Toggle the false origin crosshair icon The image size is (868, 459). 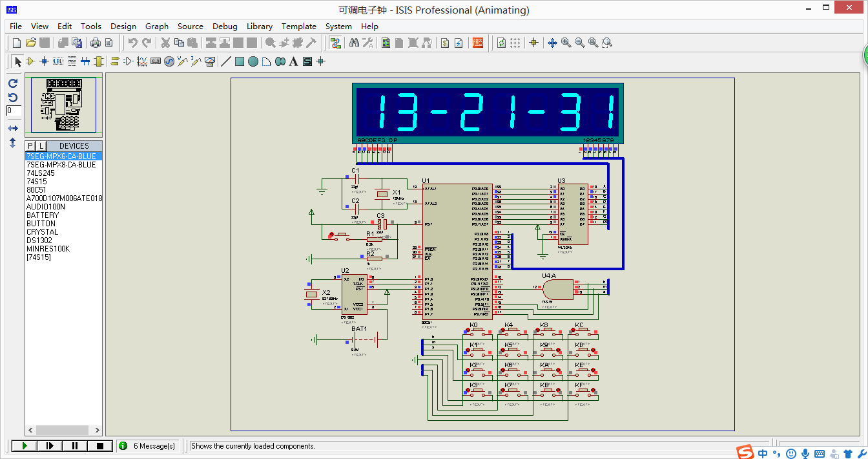coord(533,43)
